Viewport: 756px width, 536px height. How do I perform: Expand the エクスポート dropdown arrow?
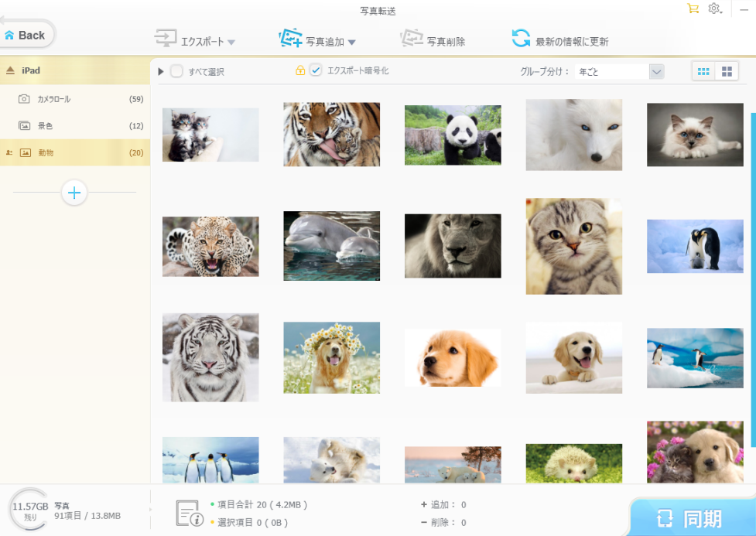(231, 43)
